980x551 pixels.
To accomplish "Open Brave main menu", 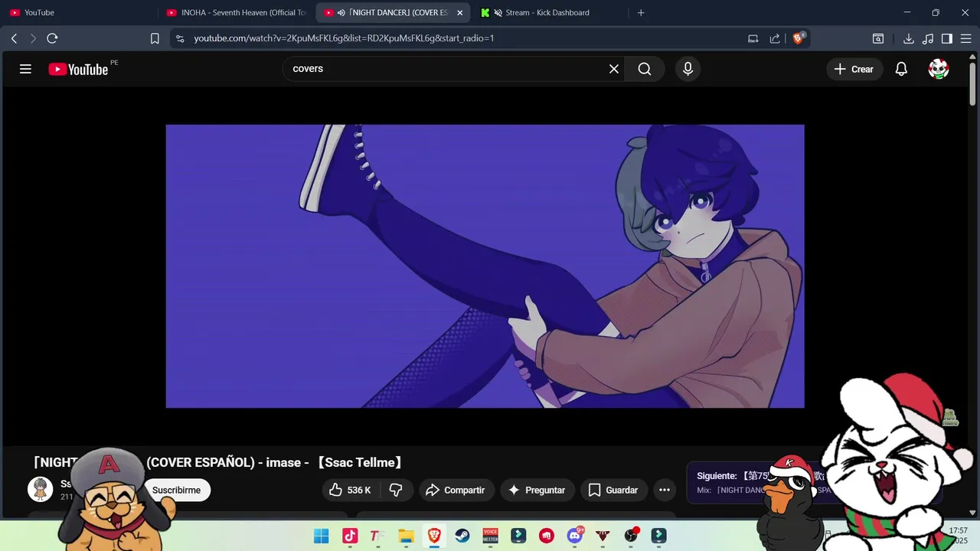I will point(965,38).
